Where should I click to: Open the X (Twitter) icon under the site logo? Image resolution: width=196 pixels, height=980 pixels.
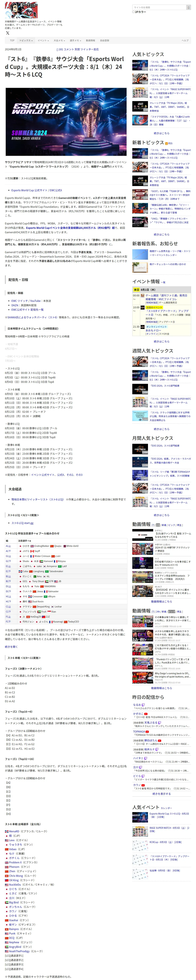tap(8, 33)
